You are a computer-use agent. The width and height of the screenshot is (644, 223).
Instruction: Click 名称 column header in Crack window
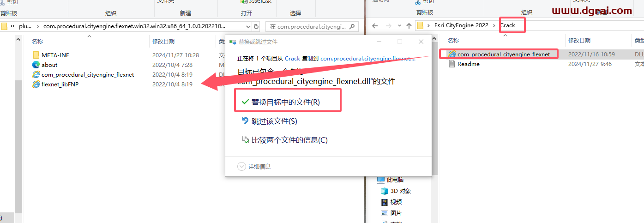point(453,40)
